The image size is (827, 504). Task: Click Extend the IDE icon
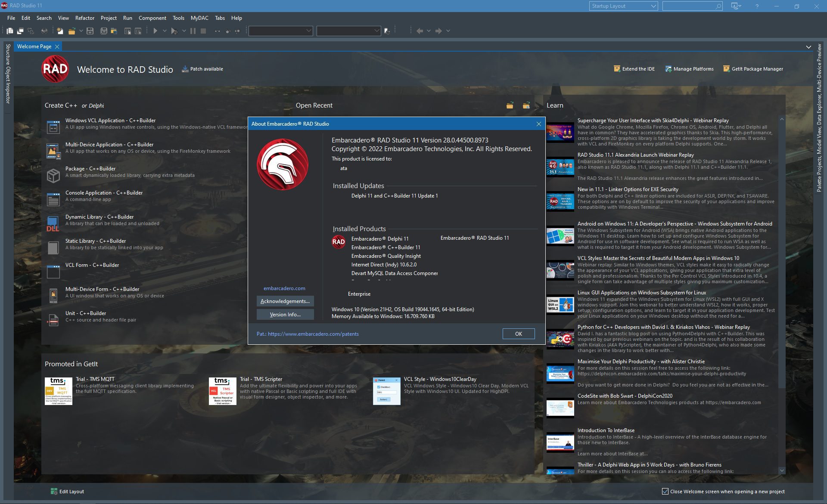tap(617, 69)
